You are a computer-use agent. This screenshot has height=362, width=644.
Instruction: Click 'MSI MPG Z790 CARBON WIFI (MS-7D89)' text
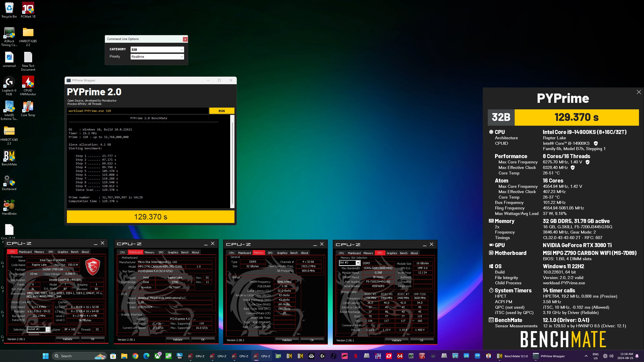pyautogui.click(x=590, y=253)
